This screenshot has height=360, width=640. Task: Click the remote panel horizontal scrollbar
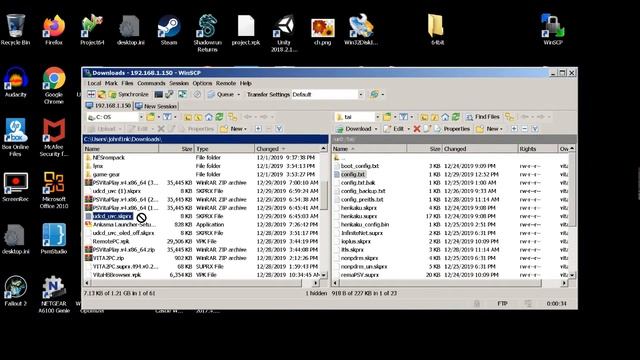[449, 282]
